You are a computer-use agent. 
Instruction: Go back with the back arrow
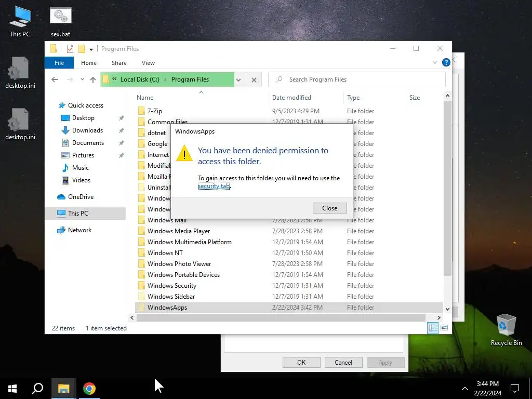pos(55,79)
